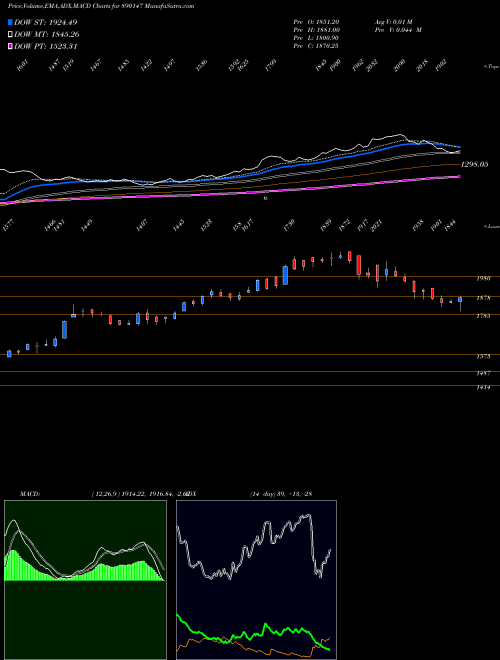This screenshot has width=500, height=660.
Task: Click the 1950 price level label
Action: (x=483, y=279)
